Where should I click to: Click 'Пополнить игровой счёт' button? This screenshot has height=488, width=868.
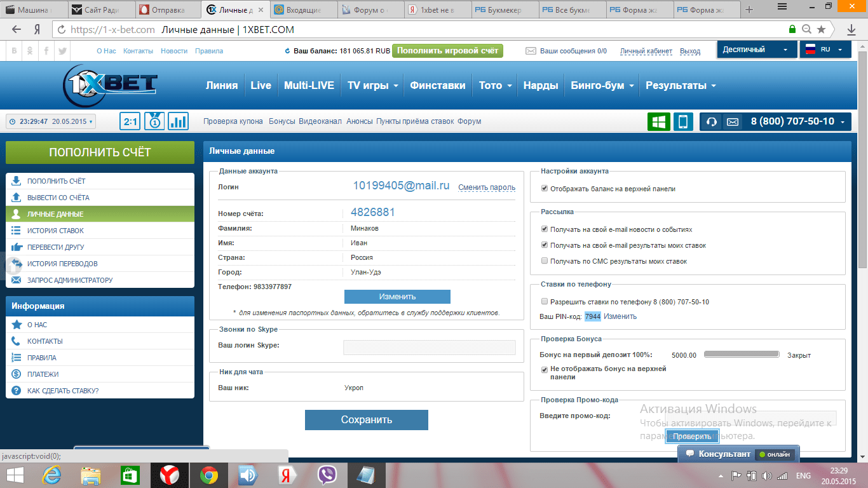pos(447,51)
